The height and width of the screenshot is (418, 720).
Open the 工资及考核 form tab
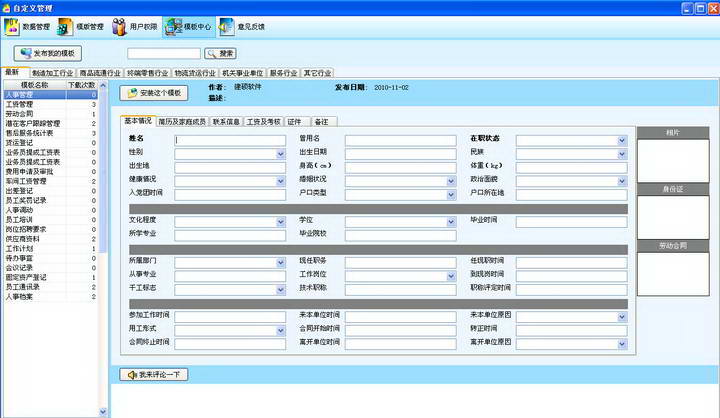(x=264, y=122)
